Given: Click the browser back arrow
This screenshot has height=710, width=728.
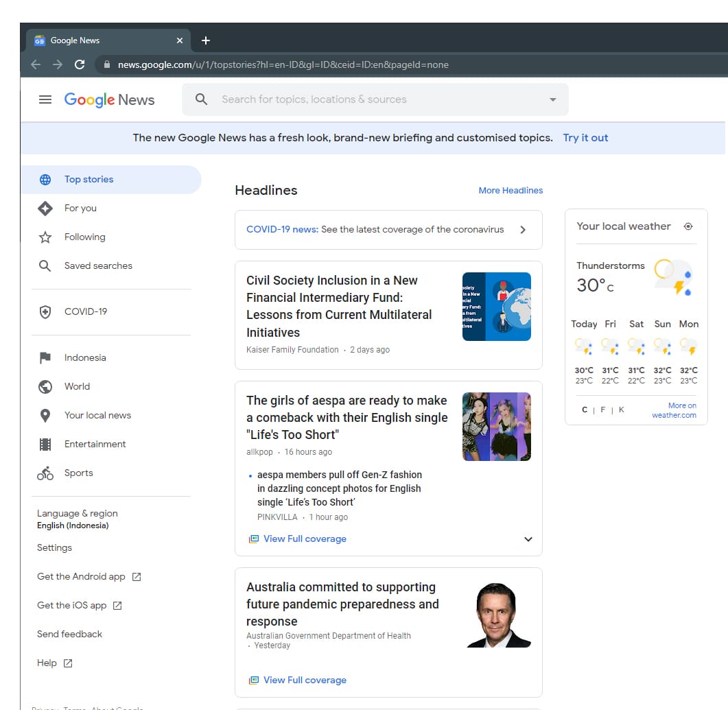Looking at the screenshot, I should point(36,64).
